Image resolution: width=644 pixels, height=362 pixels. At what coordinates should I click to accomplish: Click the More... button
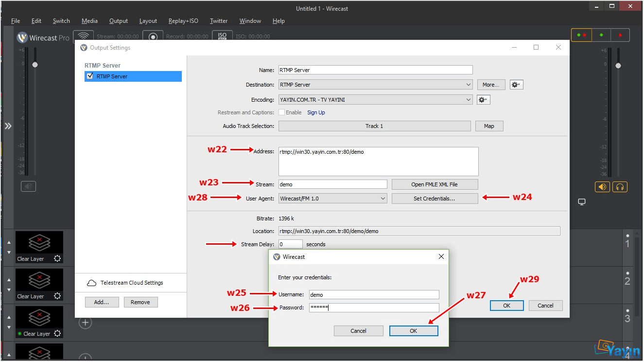click(491, 85)
